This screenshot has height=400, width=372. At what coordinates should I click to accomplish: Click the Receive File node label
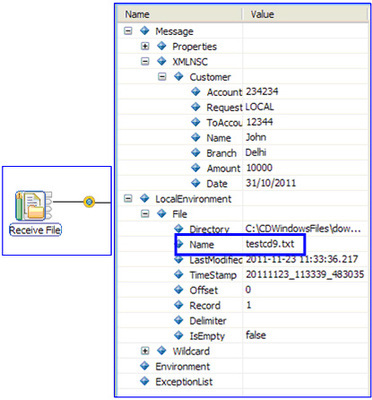tap(35, 230)
